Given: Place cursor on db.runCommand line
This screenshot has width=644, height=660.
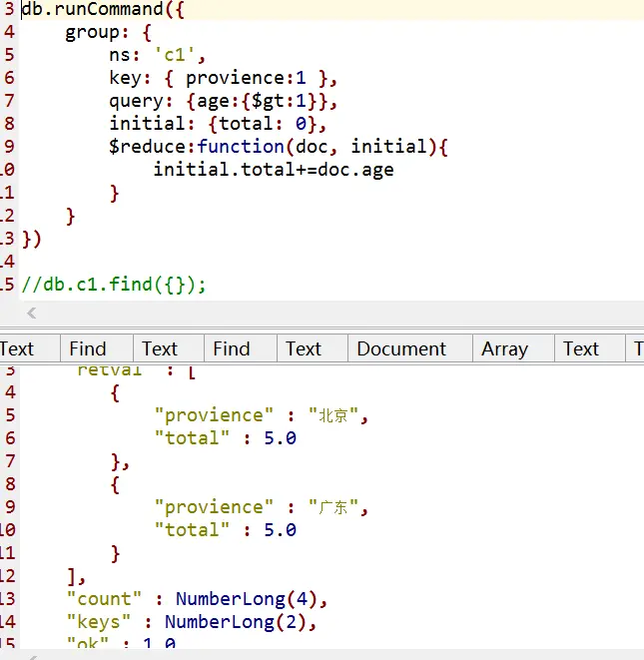Looking at the screenshot, I should pos(103,9).
